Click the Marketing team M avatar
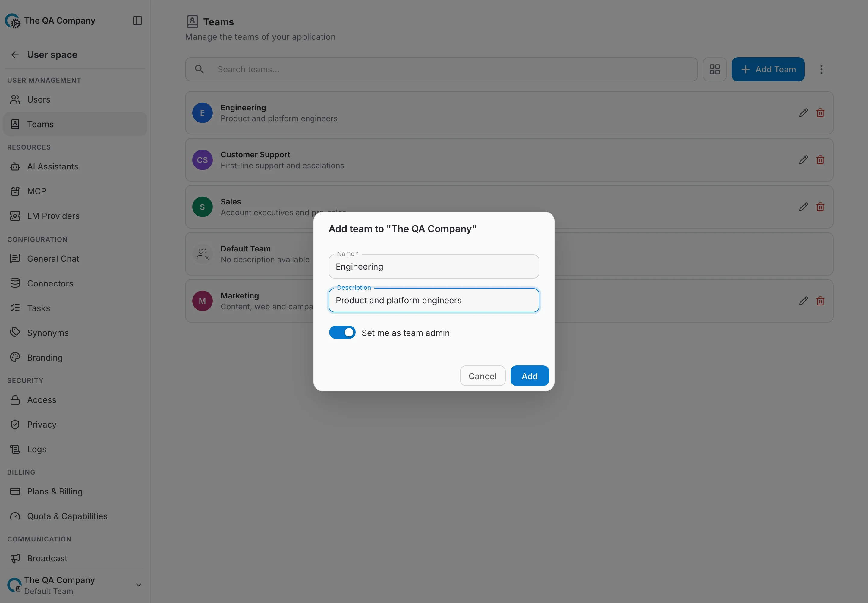 (202, 301)
